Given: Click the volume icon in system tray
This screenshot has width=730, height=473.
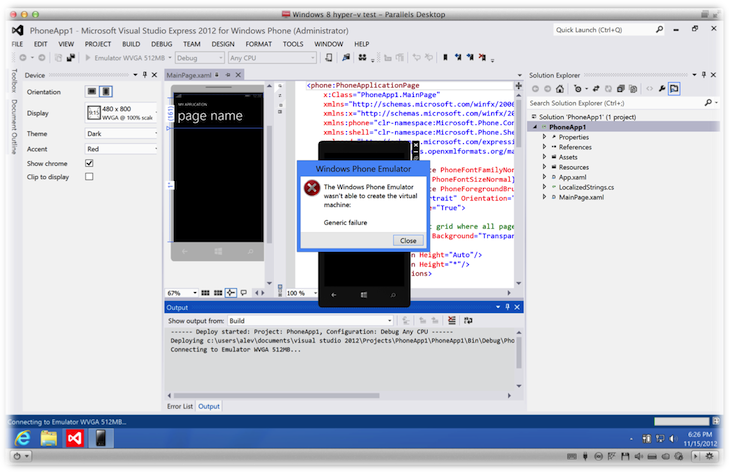Looking at the screenshot, I should (672, 439).
